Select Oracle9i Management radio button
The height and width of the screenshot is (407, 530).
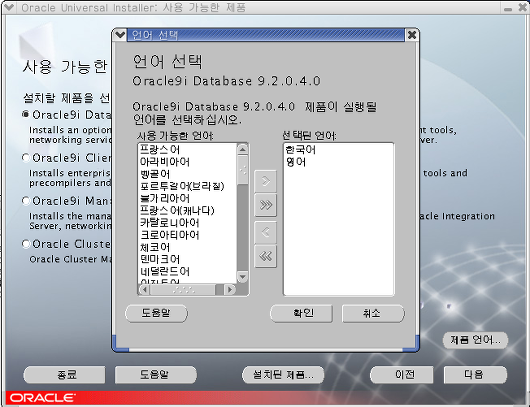click(x=26, y=201)
